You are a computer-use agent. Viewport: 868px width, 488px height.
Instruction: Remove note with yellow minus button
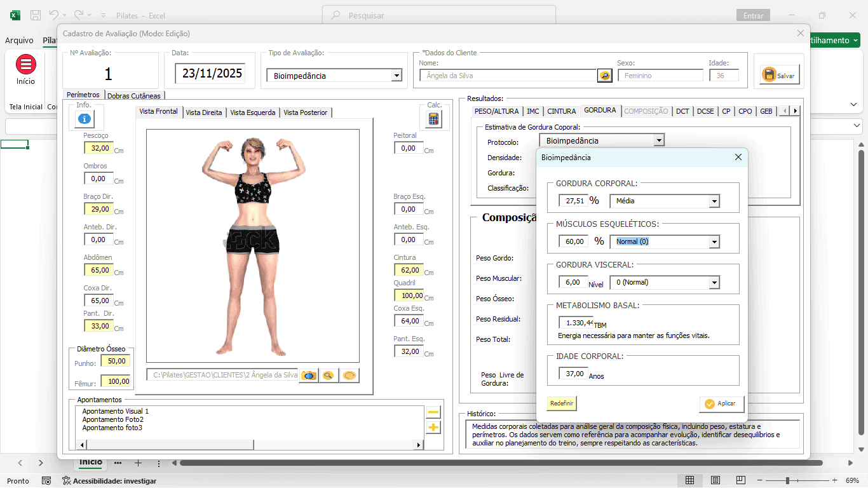click(x=433, y=412)
